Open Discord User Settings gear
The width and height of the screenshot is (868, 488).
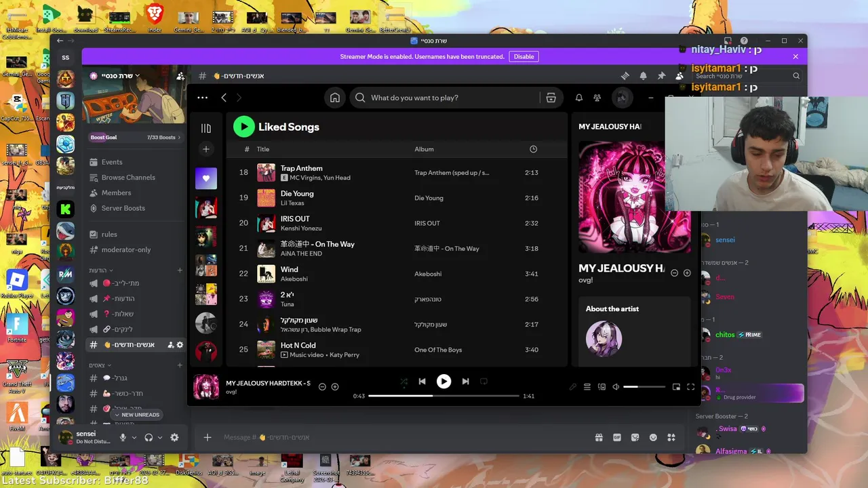click(174, 437)
